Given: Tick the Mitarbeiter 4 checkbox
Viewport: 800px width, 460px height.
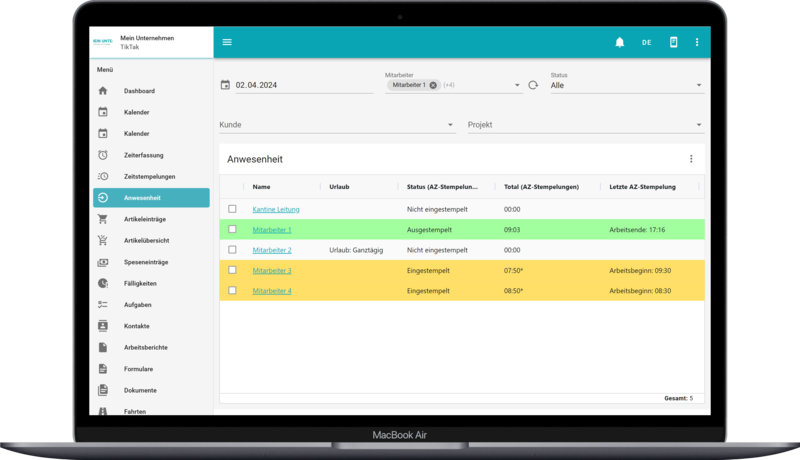Looking at the screenshot, I should pyautogui.click(x=233, y=290).
